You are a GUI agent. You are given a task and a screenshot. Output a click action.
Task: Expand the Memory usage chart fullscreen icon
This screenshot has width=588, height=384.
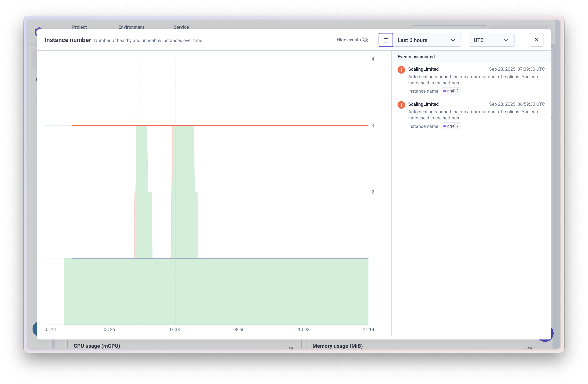tap(529, 347)
